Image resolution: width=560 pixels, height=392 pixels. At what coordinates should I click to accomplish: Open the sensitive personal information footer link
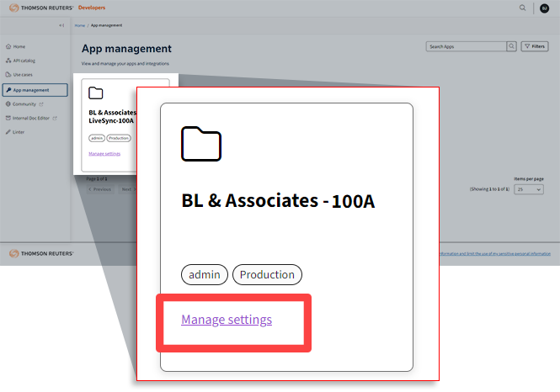click(495, 253)
